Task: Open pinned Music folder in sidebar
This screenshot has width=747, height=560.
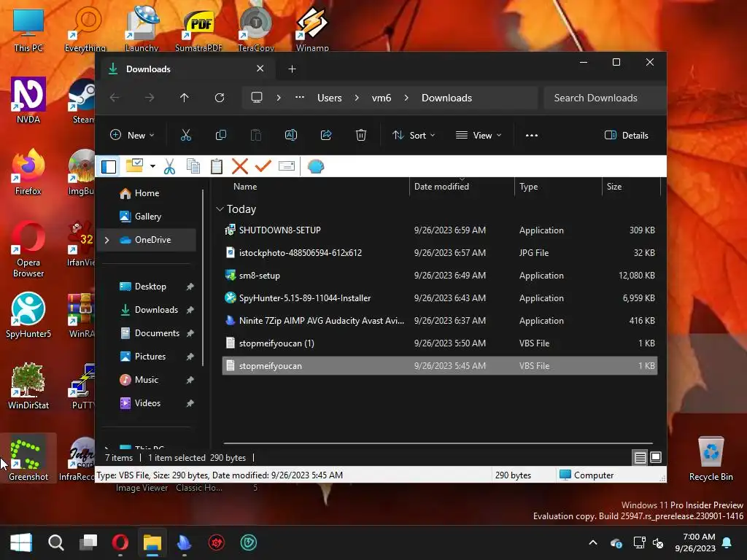Action: (x=146, y=379)
